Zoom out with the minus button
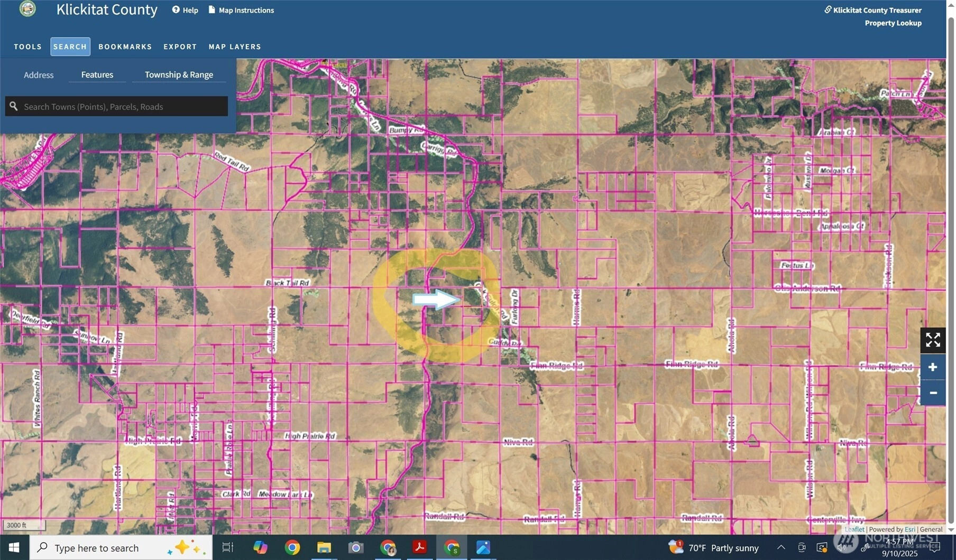 coord(933,393)
